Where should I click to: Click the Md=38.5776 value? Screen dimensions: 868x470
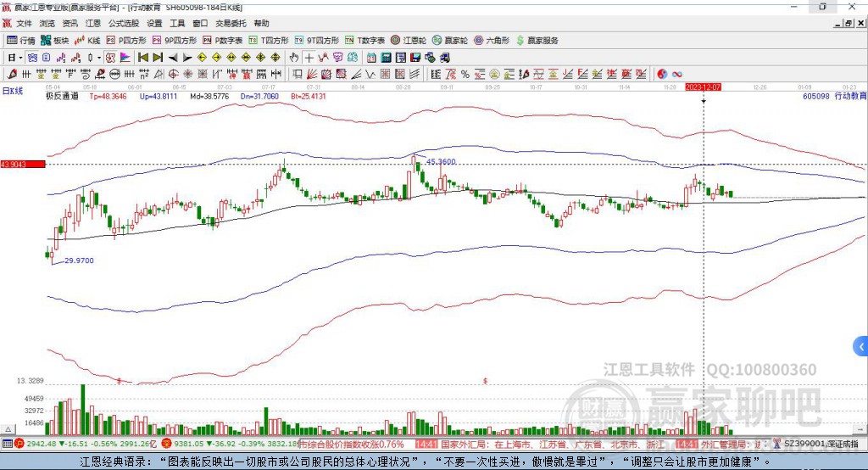(209, 96)
